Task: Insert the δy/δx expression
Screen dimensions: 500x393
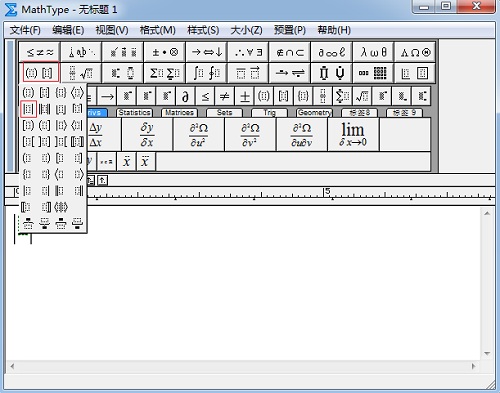Action: tap(147, 134)
